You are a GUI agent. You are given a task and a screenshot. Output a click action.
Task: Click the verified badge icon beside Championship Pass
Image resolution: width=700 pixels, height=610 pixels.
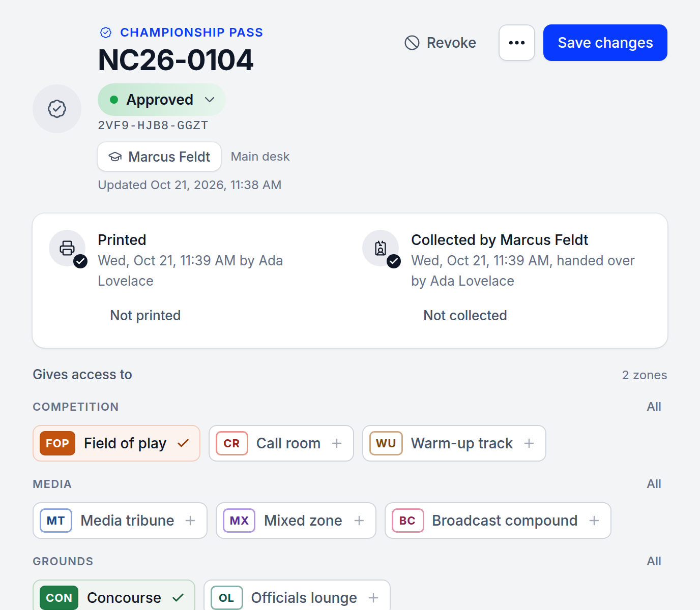pos(106,33)
